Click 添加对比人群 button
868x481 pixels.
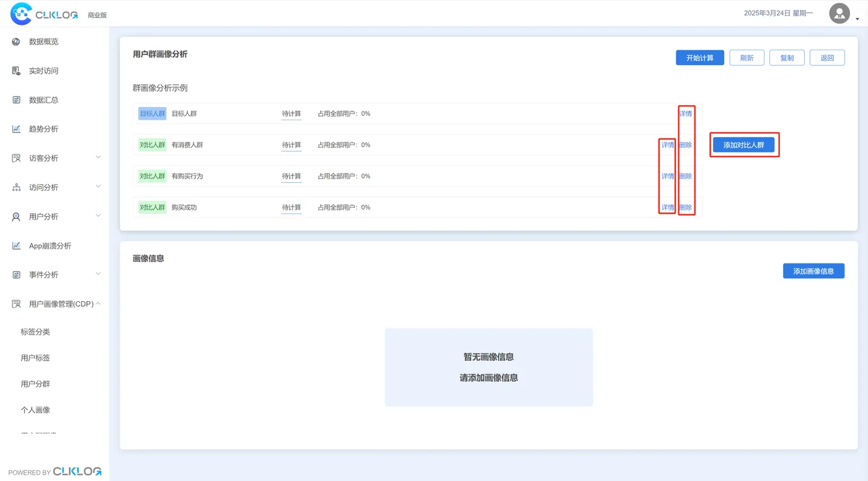[743, 145]
